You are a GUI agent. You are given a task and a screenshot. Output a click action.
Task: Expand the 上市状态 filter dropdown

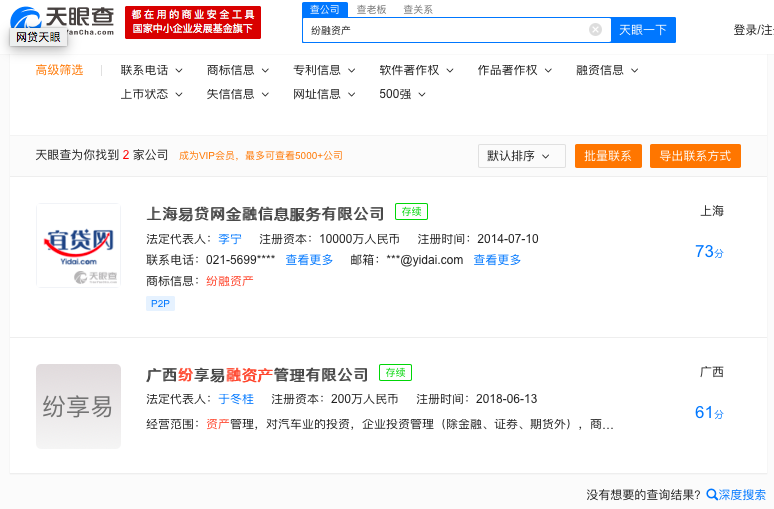pyautogui.click(x=152, y=94)
